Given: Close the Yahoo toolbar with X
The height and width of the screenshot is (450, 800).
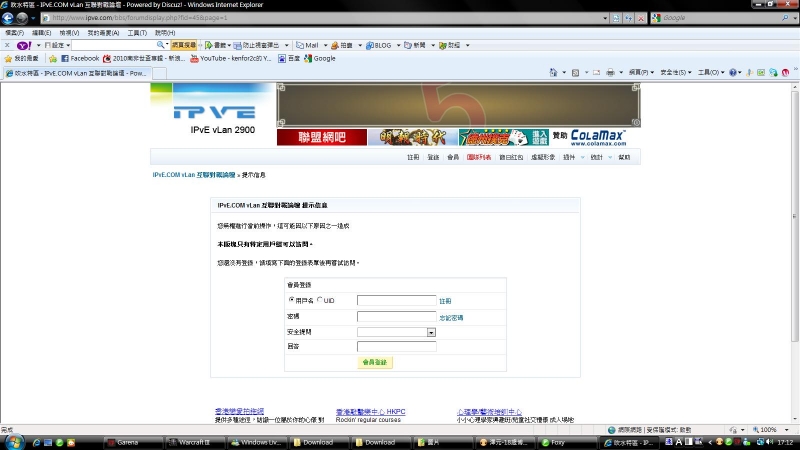Looking at the screenshot, I should pos(7,45).
